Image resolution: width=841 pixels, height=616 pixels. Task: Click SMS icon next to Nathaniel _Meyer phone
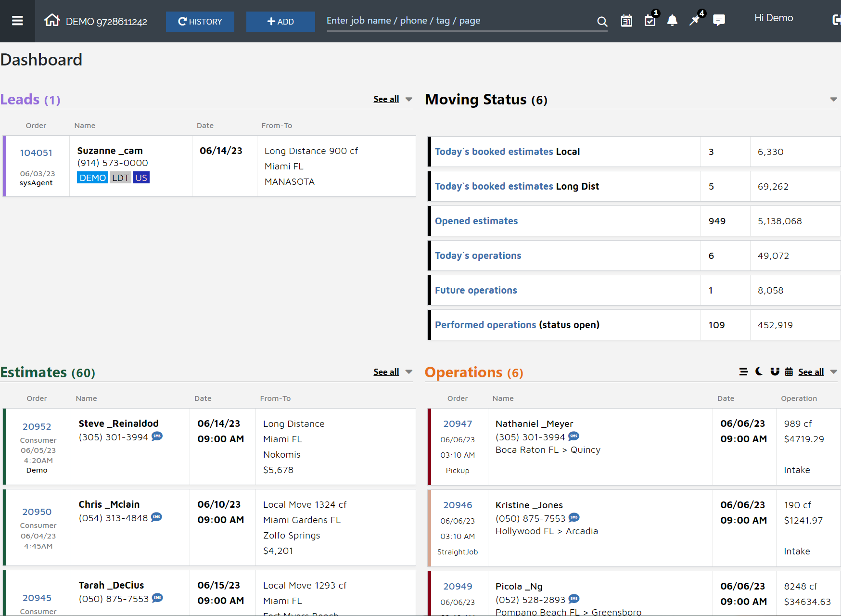pyautogui.click(x=573, y=436)
